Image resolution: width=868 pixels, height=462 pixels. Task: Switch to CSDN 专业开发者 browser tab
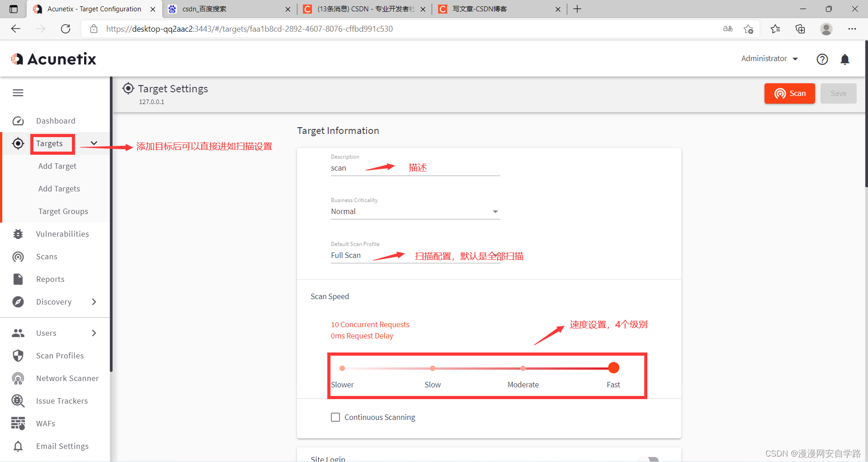point(364,9)
